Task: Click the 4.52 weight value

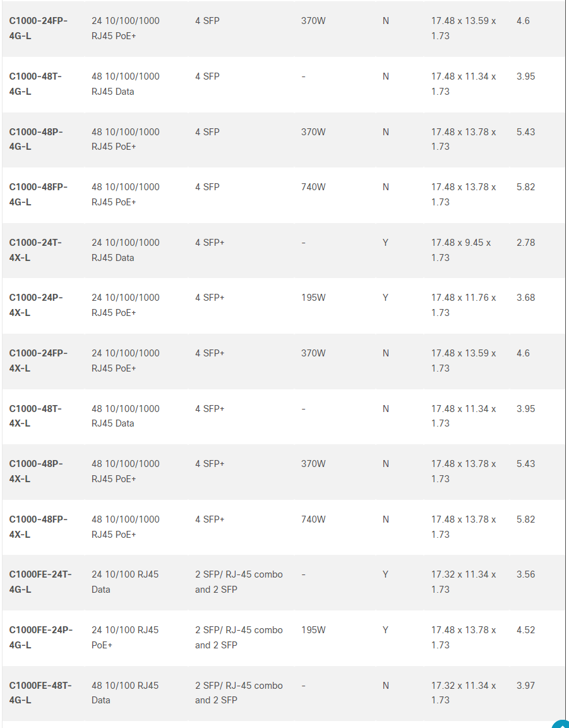Action: click(526, 629)
